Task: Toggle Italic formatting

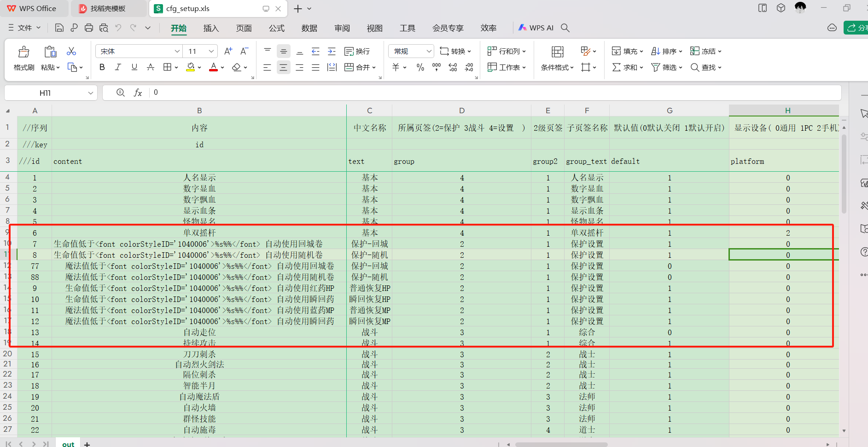Action: point(118,67)
